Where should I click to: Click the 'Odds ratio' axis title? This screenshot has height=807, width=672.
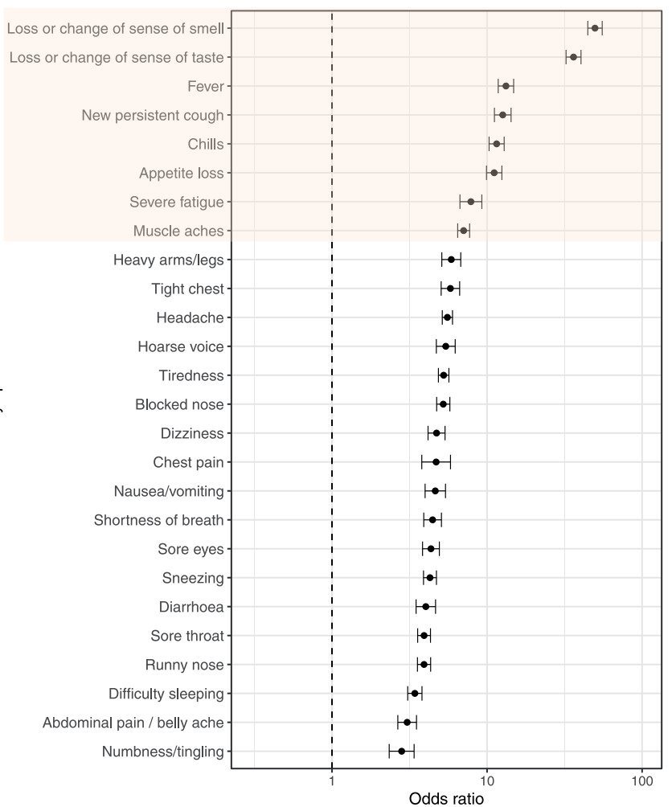446,798
